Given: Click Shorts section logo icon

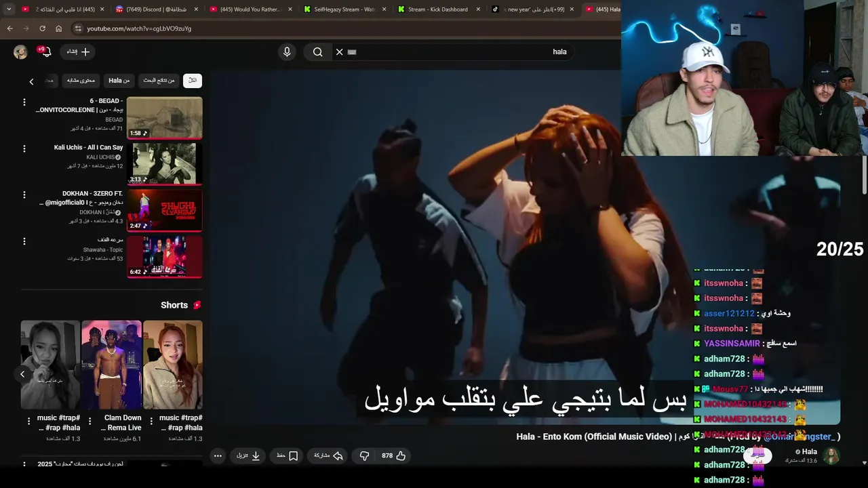Looking at the screenshot, I should (x=197, y=305).
